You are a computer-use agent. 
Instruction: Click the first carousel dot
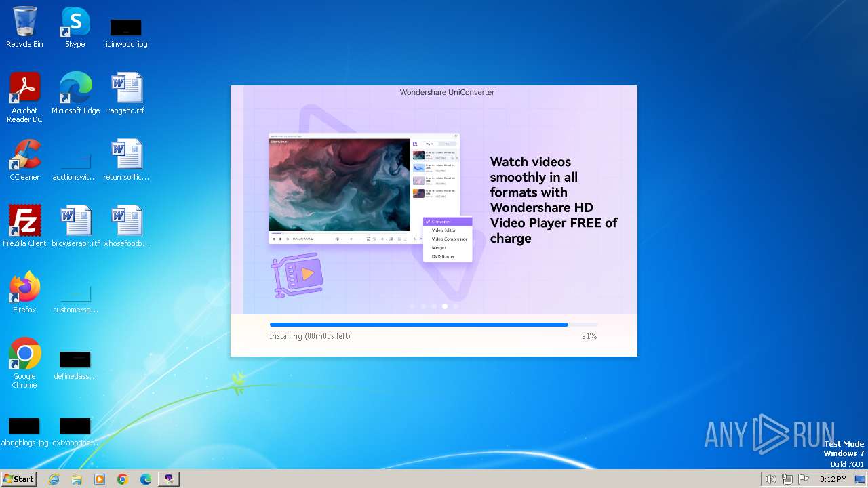(x=412, y=306)
